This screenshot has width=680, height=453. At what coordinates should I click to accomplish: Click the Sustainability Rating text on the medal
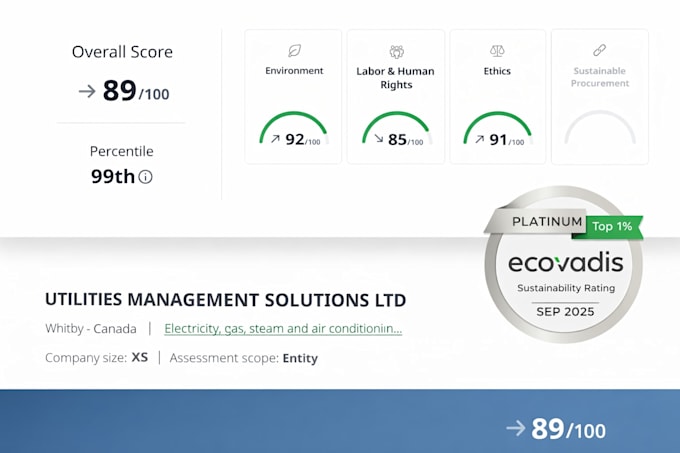point(566,288)
